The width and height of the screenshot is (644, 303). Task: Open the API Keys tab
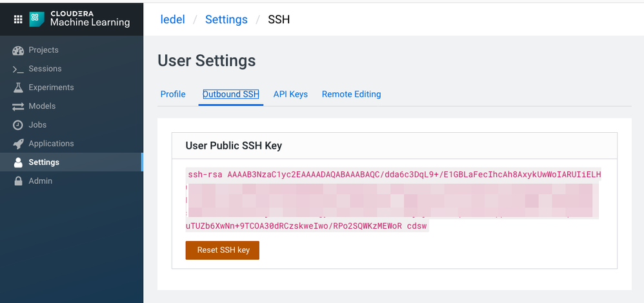(x=290, y=94)
